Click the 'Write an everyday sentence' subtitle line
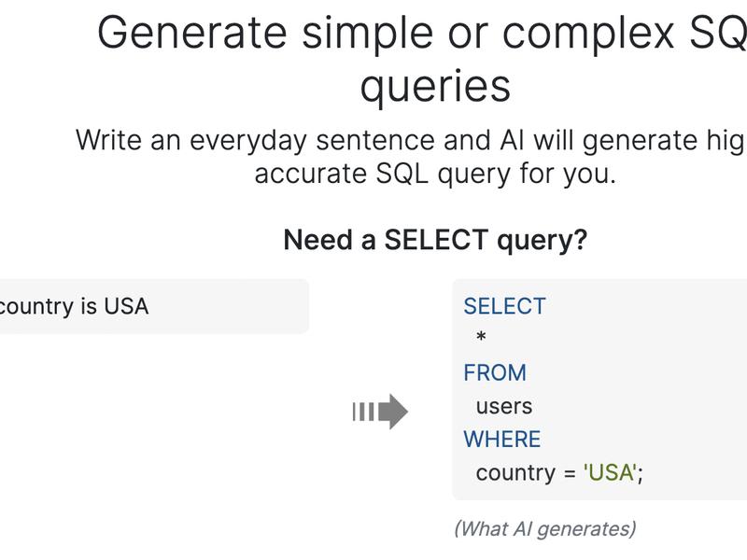747x560 pixels. point(411,141)
